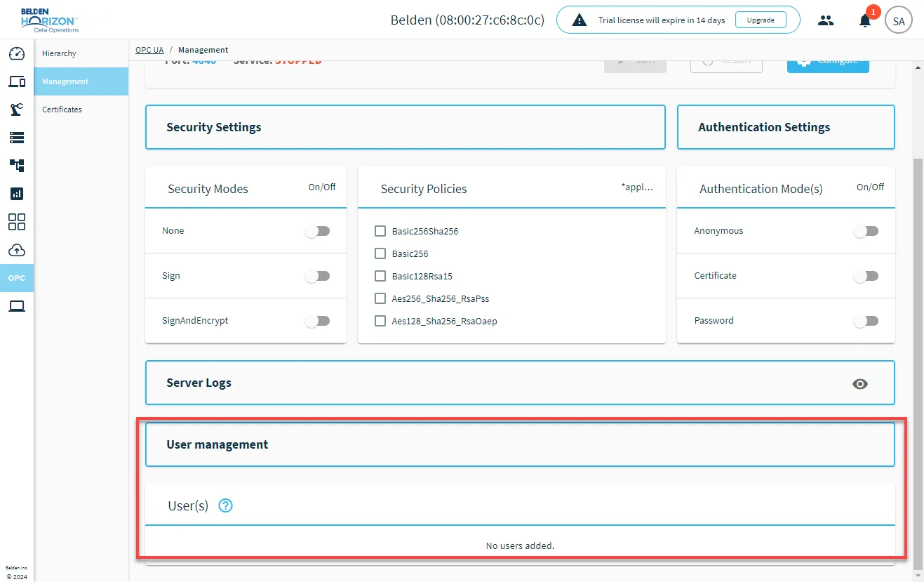The height and width of the screenshot is (582, 924).
Task: Check the Basic256Sha256 policy
Action: click(380, 231)
